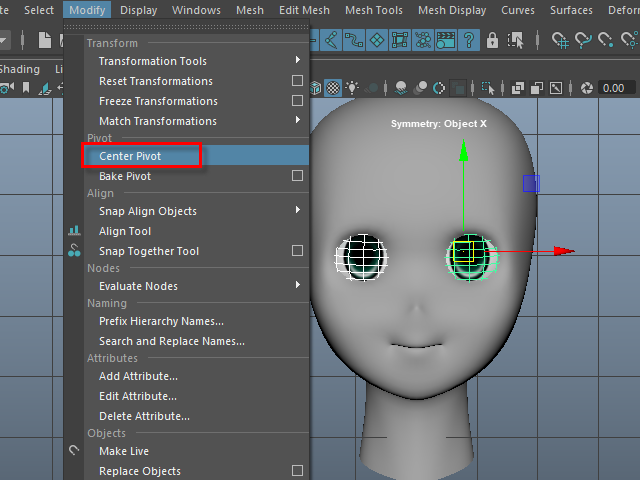The image size is (640, 480).
Task: Open Reset Transformations option box
Action: click(x=297, y=81)
